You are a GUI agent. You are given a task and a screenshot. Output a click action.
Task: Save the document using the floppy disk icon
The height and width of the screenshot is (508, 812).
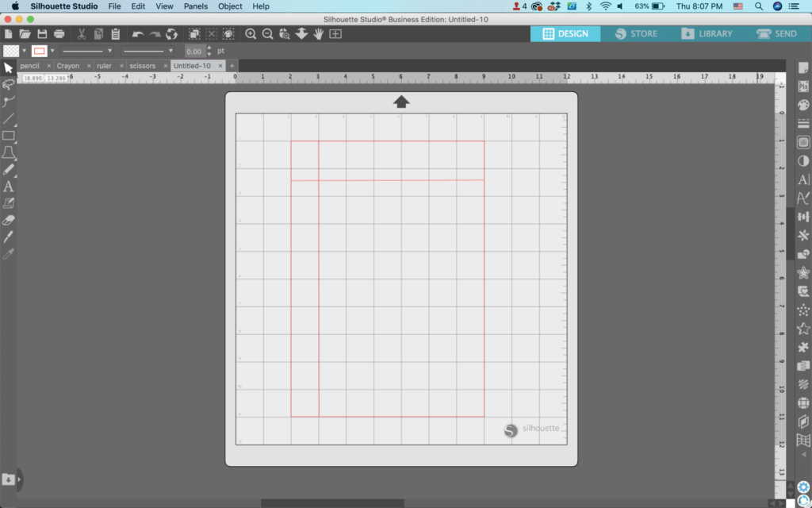tap(42, 34)
